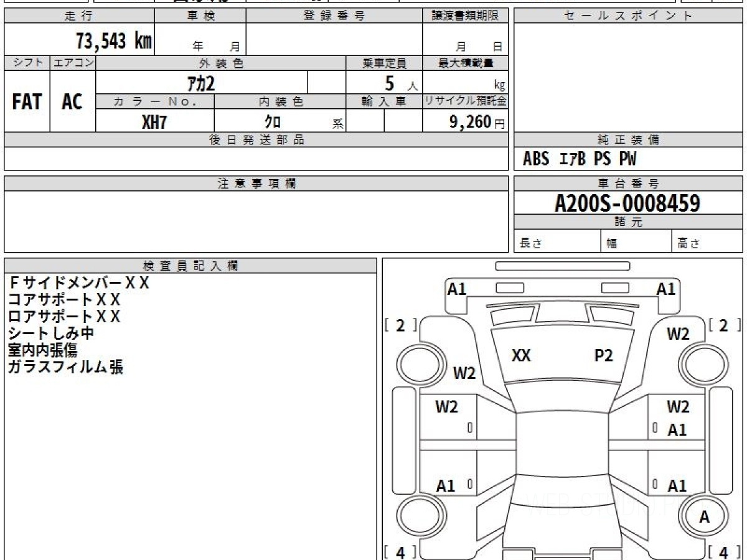Click the リサイクル預託金 header
747x560 pixels.
[466, 101]
